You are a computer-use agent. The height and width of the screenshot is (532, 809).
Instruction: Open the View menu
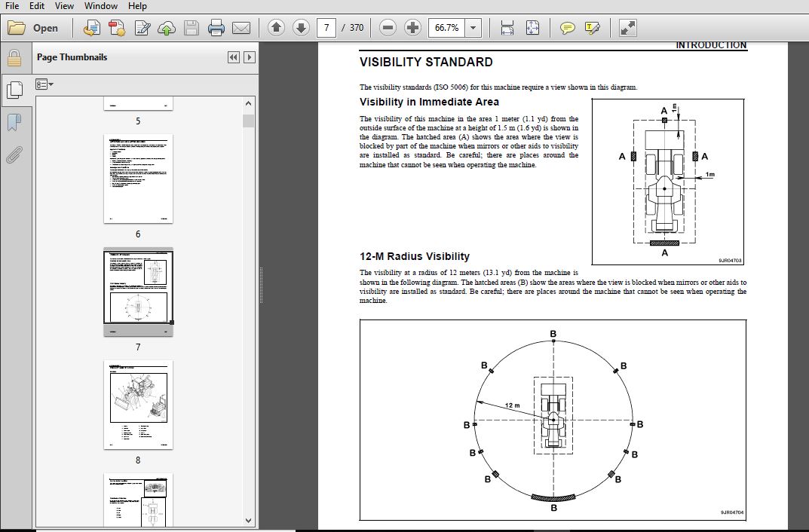click(x=64, y=6)
